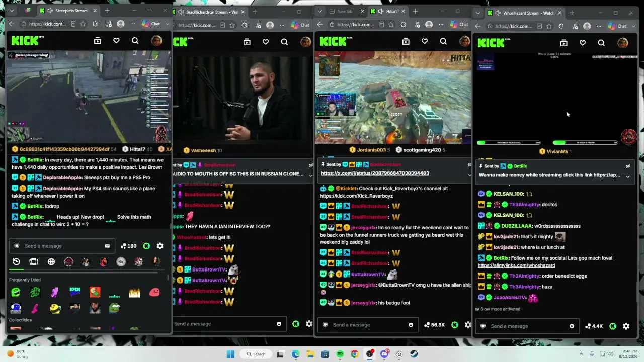The height and width of the screenshot is (362, 644).
Task: Show hidden icons in the system tray
Action: click(x=581, y=354)
